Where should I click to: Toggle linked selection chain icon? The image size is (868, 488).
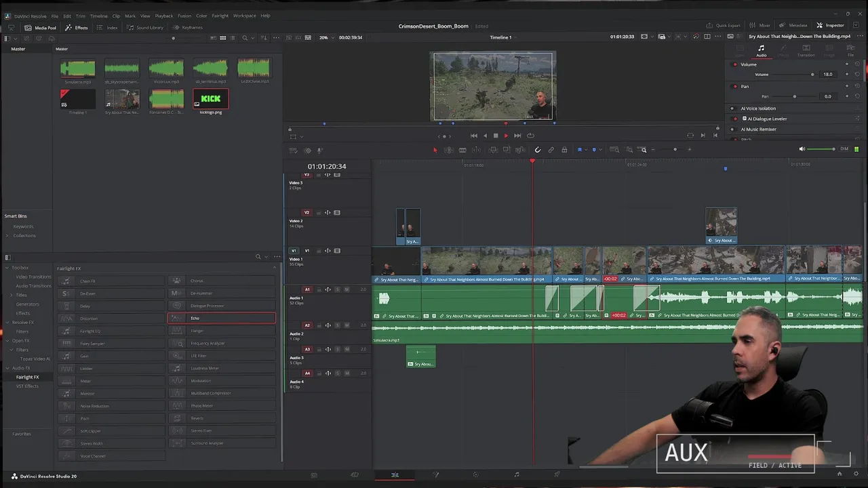[x=551, y=150]
